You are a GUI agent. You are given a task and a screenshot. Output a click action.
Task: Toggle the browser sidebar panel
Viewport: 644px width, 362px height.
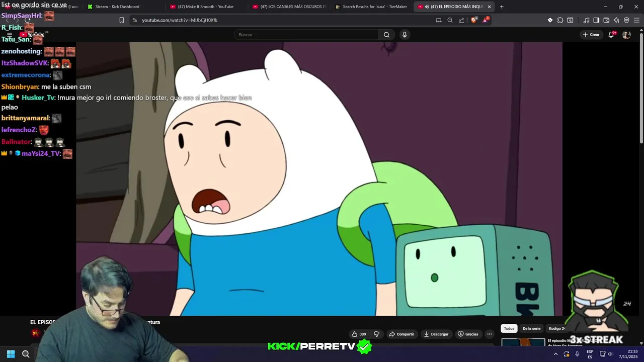click(x=596, y=20)
